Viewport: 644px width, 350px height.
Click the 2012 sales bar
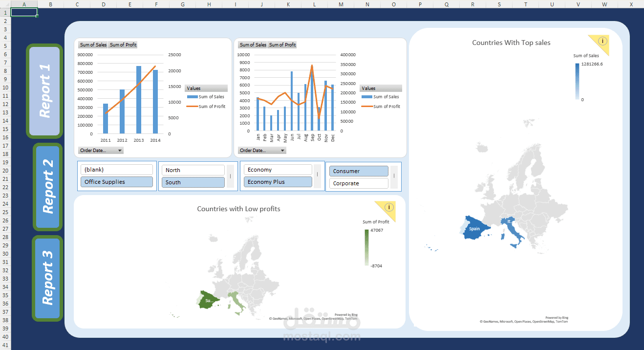pos(122,111)
